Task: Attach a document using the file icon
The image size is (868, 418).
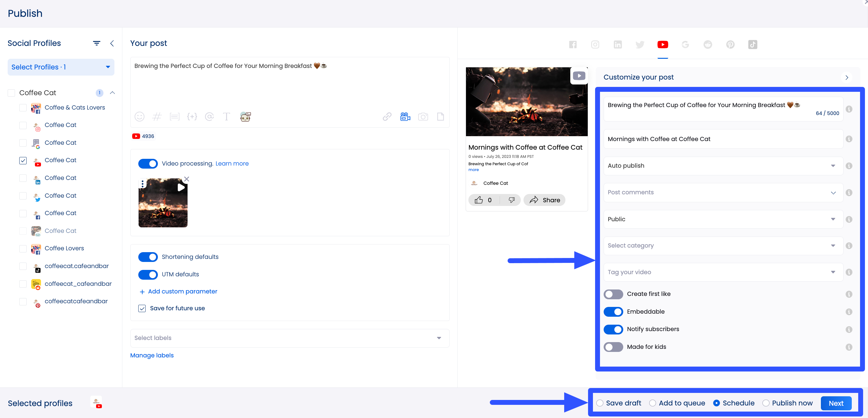Action: coord(440,117)
